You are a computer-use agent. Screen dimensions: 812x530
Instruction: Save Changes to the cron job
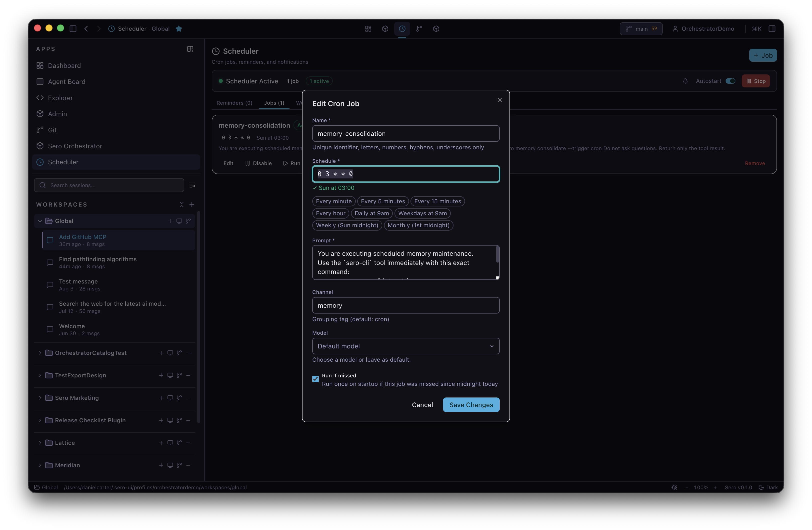coord(471,405)
